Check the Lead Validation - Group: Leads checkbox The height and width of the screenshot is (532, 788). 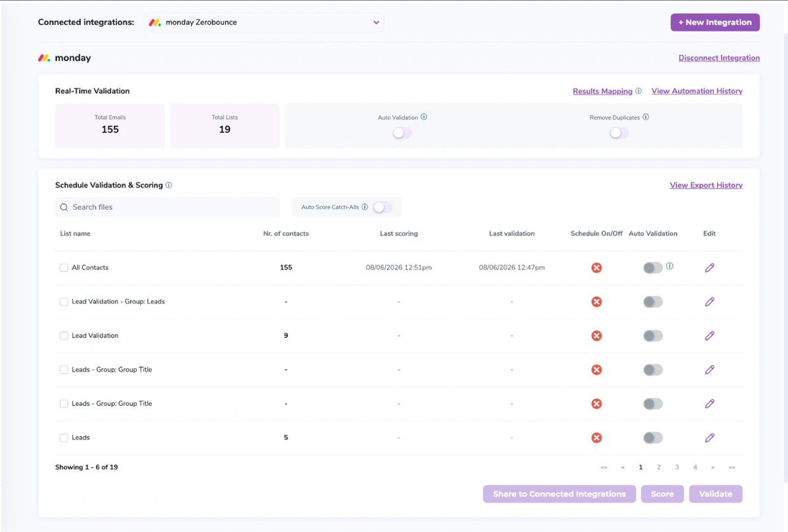pyautogui.click(x=64, y=302)
